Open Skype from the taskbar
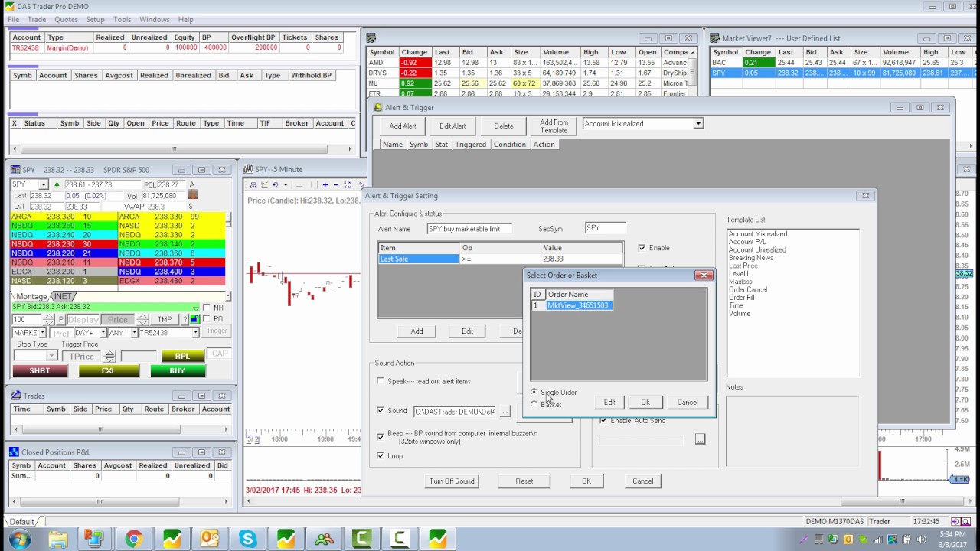 pos(247,539)
